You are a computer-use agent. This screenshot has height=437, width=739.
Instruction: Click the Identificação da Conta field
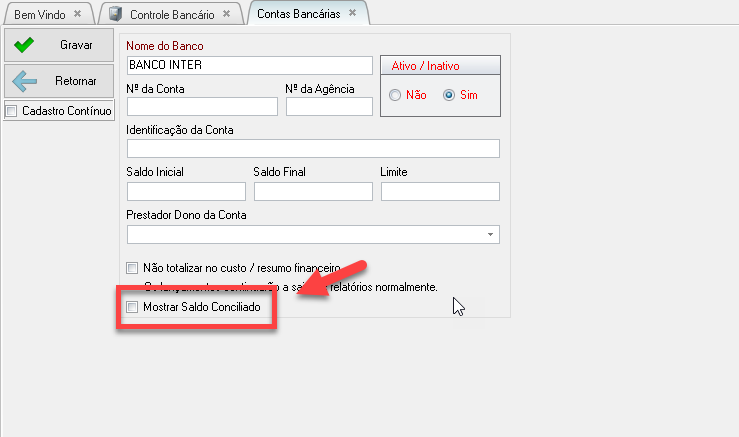313,149
